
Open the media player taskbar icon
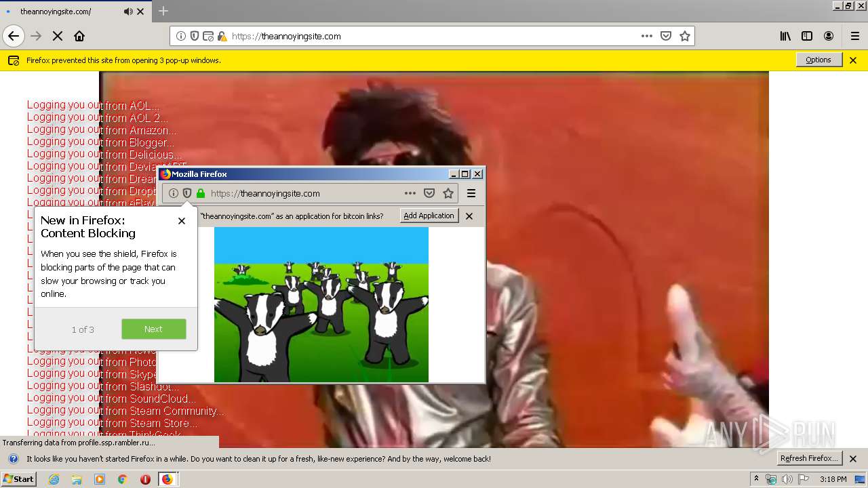(100, 479)
